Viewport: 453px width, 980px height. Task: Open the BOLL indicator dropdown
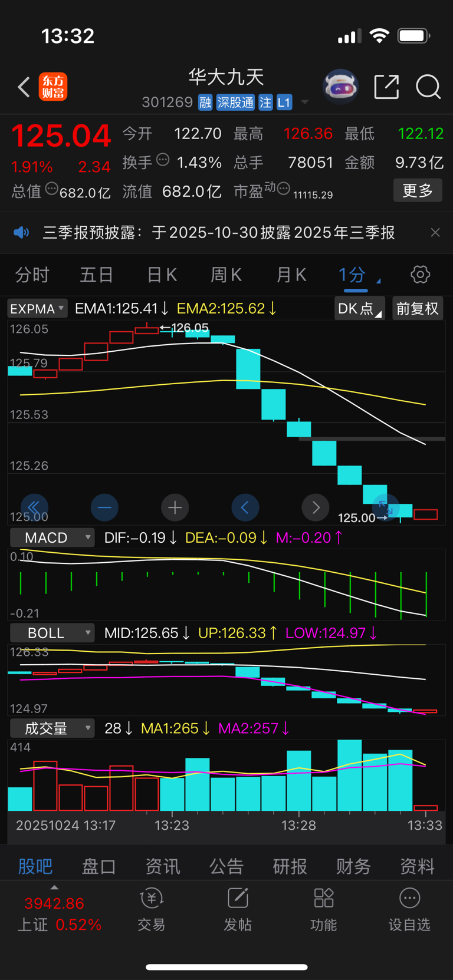52,633
